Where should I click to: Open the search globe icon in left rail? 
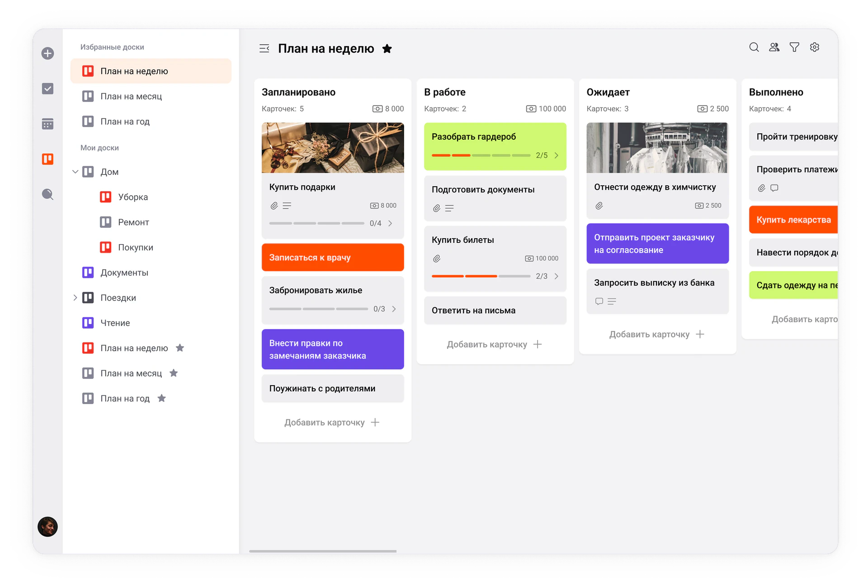(47, 194)
